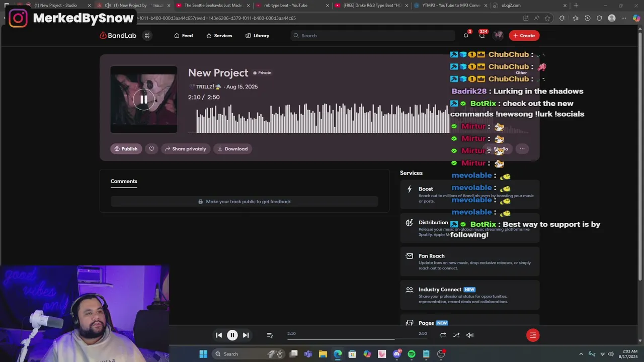The height and width of the screenshot is (362, 644).
Task: Open the browser history icon
Action: click(x=587, y=18)
